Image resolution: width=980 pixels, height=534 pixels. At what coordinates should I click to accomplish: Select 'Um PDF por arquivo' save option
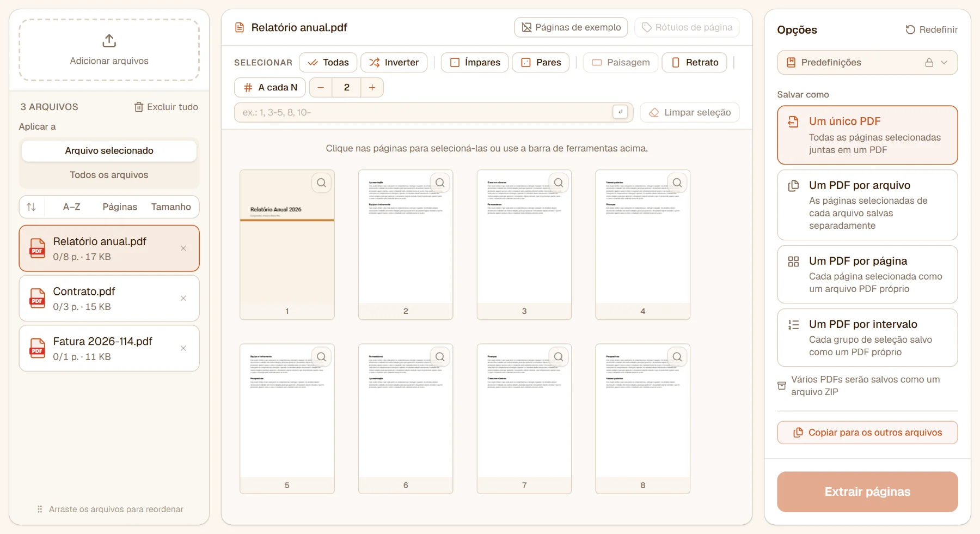[x=867, y=205]
